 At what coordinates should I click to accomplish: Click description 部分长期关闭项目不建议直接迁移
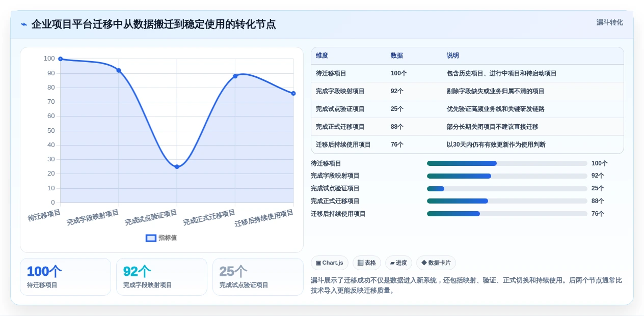(493, 127)
